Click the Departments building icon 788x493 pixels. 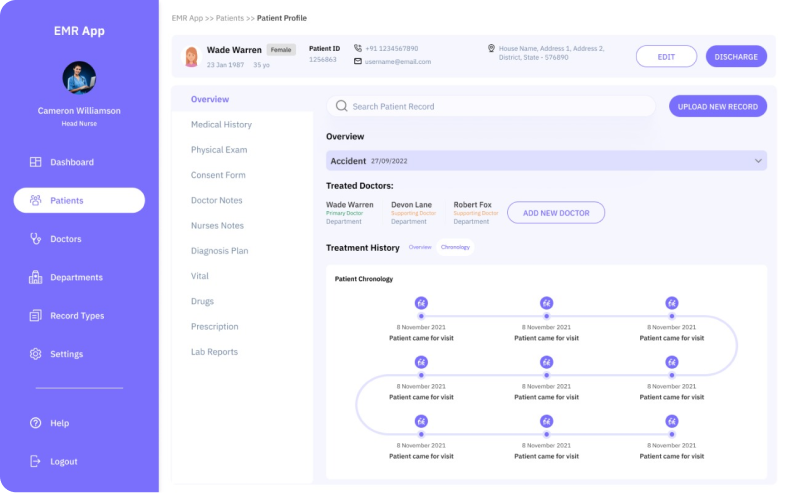pos(35,277)
